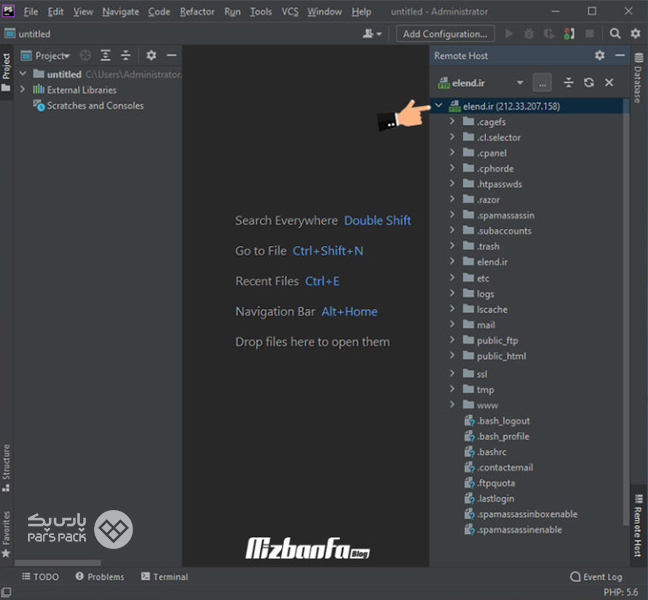Hide the Project panel
This screenshot has height=600, width=648.
tap(172, 55)
